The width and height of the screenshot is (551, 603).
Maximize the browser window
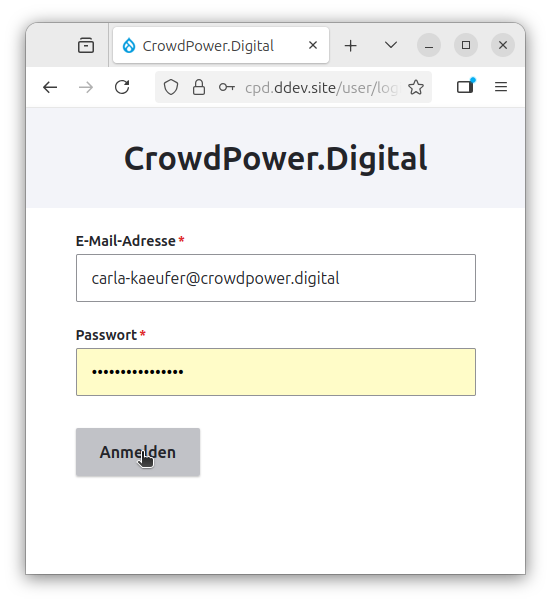(466, 45)
